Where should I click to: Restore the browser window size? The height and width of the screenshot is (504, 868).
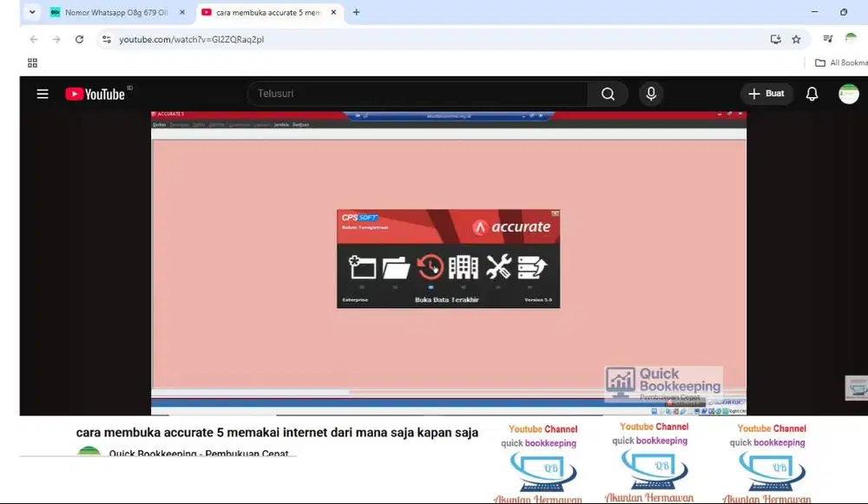[x=843, y=11]
